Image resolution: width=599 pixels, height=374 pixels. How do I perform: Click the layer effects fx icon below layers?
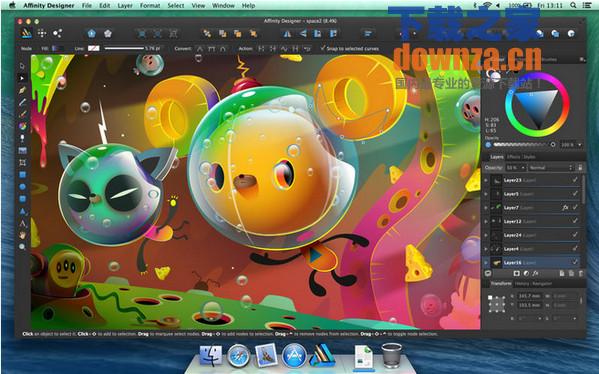(536, 274)
